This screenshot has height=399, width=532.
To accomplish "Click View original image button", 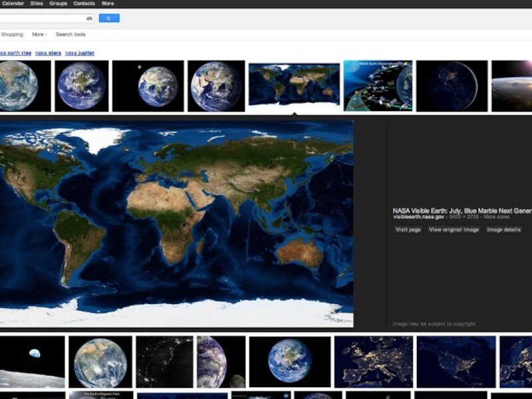I will click(454, 229).
